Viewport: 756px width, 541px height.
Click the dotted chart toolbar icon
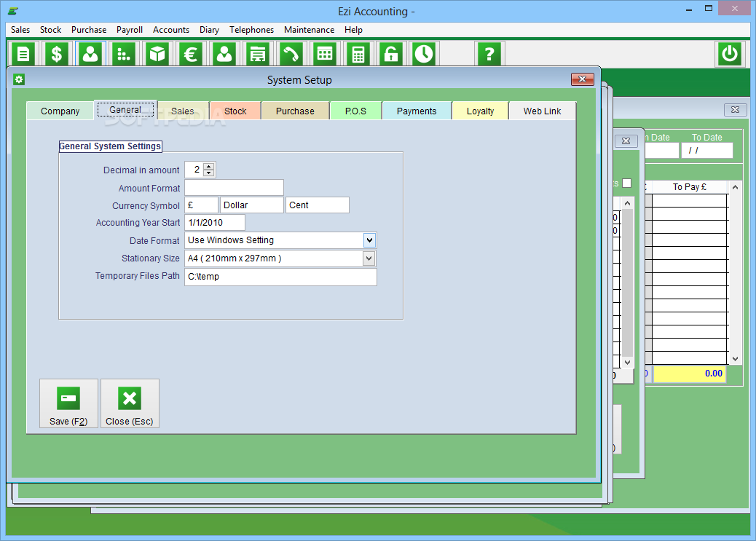(123, 54)
